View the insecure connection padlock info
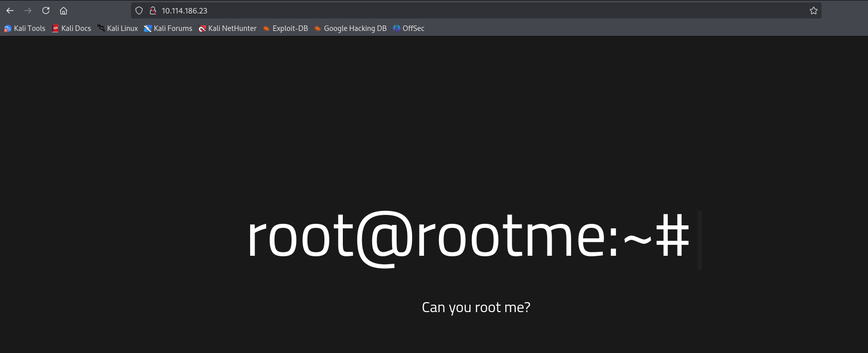The height and width of the screenshot is (353, 868). click(153, 10)
